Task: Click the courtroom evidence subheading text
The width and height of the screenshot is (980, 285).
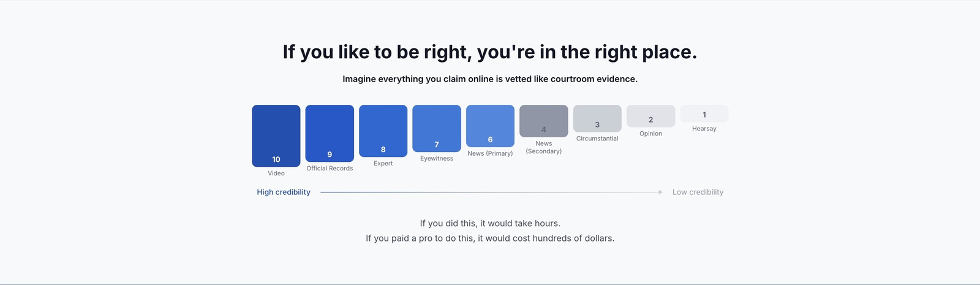Action: (490, 79)
